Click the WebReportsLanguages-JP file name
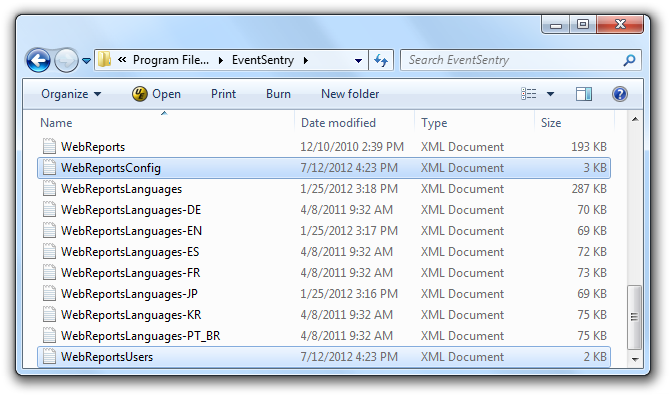The width and height of the screenshot is (671, 395). pyautogui.click(x=129, y=294)
